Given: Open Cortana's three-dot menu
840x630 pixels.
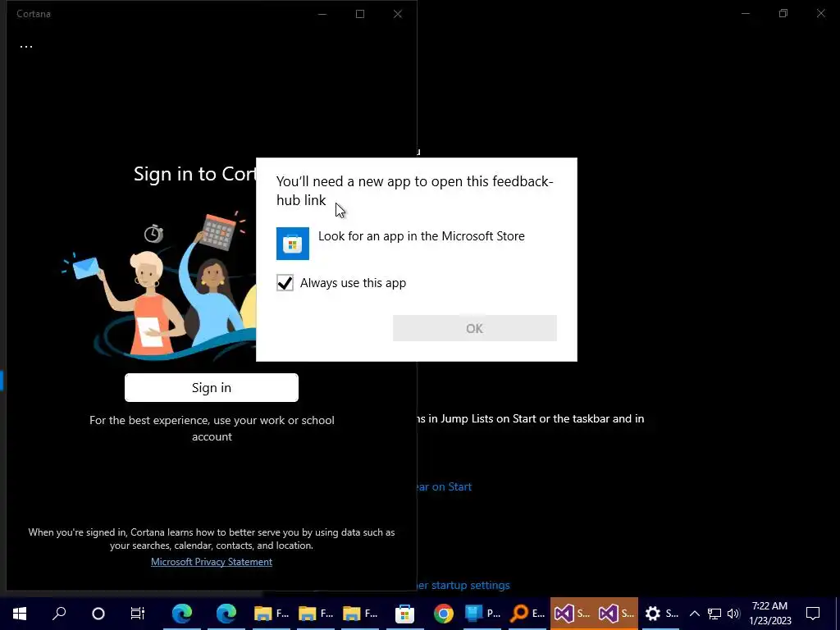Looking at the screenshot, I should [26, 47].
